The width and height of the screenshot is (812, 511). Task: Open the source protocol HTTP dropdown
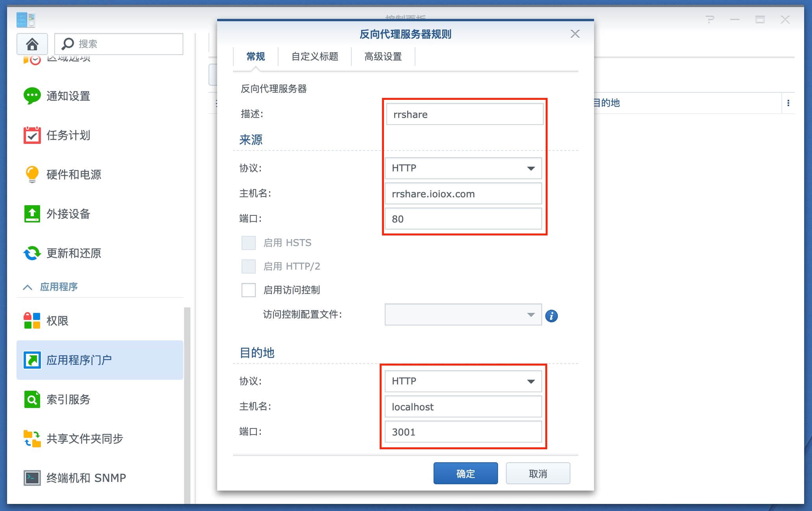(x=463, y=168)
